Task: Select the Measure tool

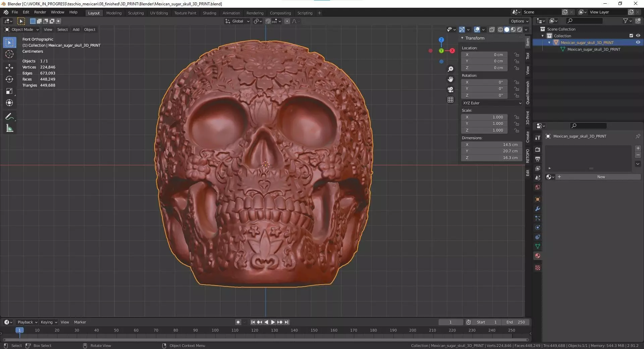Action: pyautogui.click(x=9, y=129)
